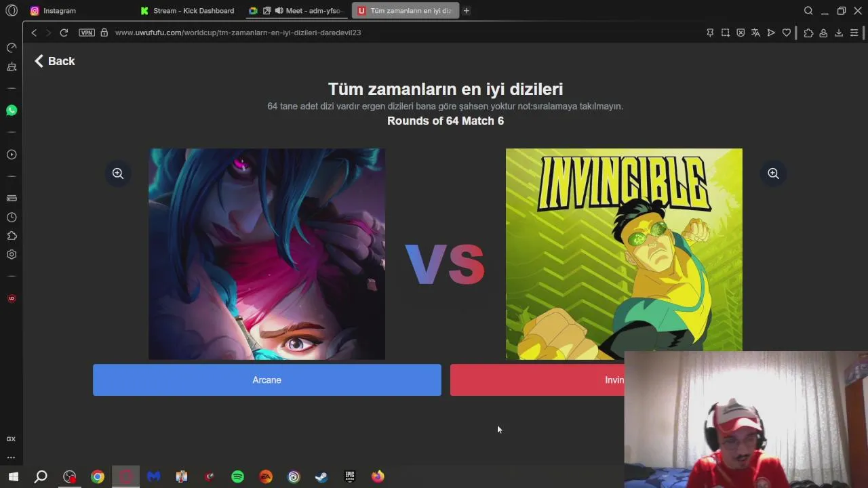Expand sidebar three-dots more options
868x488 pixels.
pos(12,457)
